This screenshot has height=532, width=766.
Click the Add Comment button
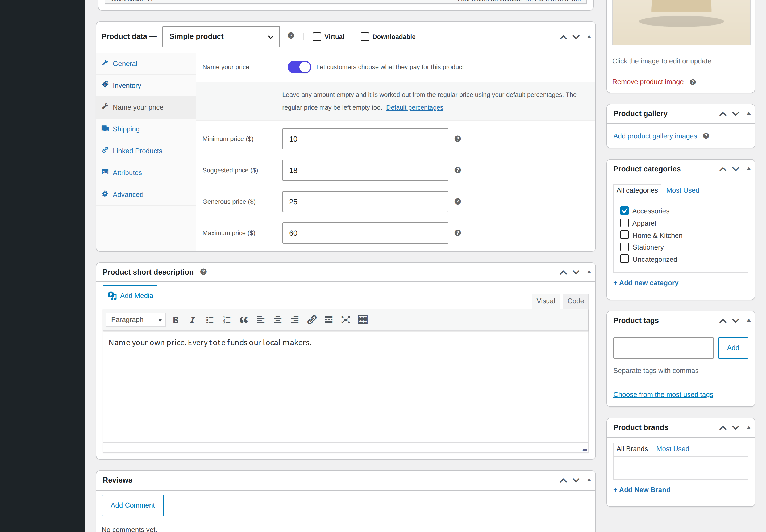click(133, 505)
